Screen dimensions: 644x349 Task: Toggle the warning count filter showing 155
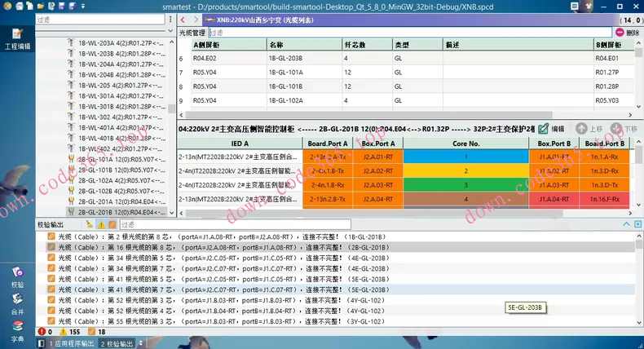(x=69, y=333)
